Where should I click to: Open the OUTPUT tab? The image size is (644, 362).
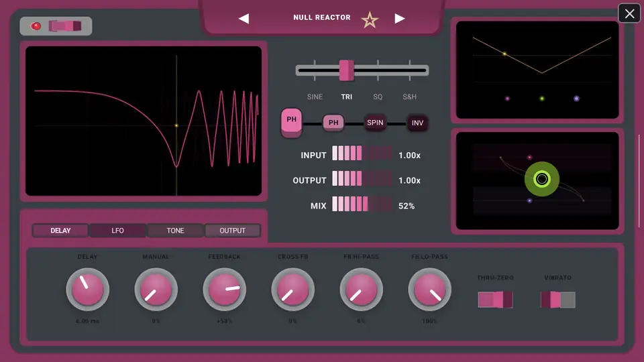pos(233,231)
